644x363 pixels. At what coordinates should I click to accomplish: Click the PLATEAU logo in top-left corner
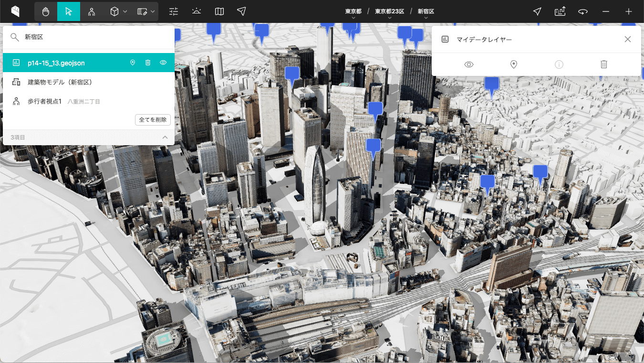pos(16,11)
